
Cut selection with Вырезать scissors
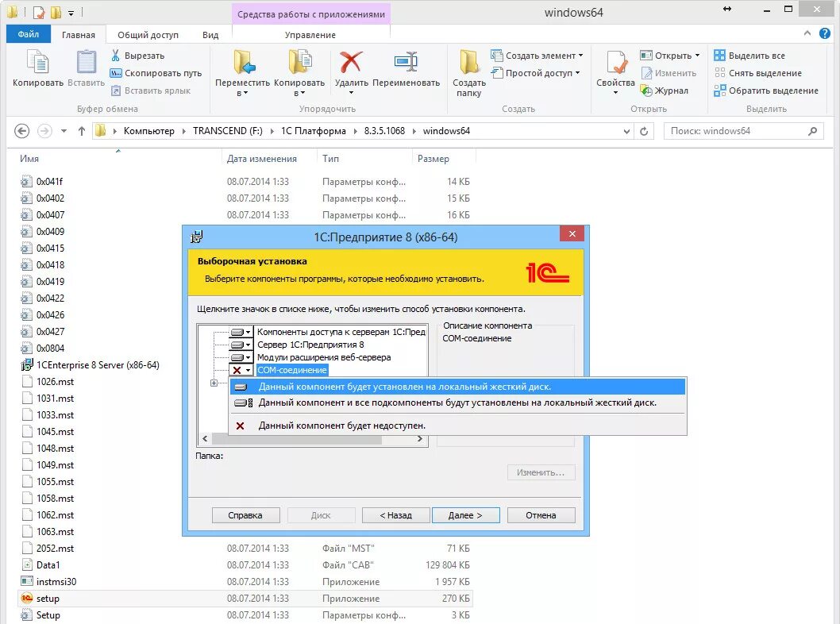[137, 56]
